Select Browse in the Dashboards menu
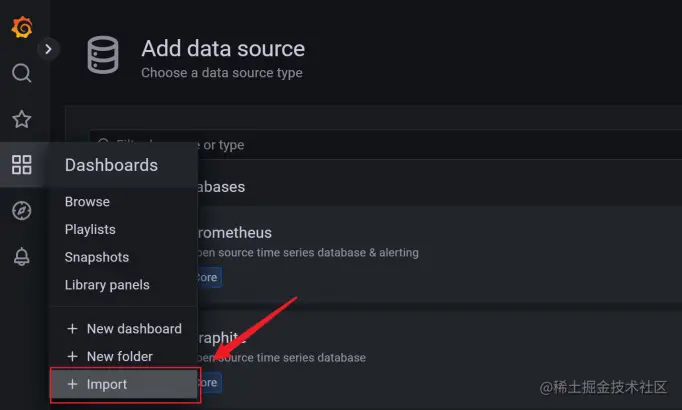Image resolution: width=682 pixels, height=410 pixels. click(x=87, y=202)
